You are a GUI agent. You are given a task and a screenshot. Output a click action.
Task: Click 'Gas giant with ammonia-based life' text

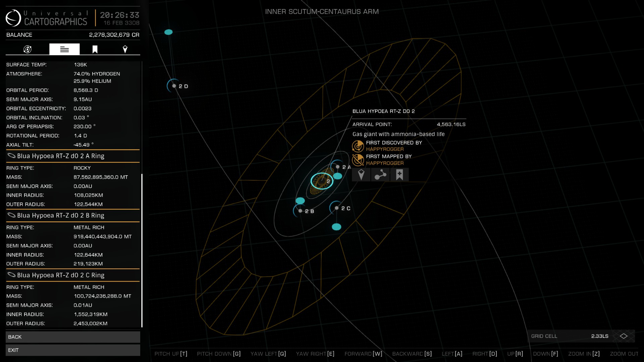[398, 134]
